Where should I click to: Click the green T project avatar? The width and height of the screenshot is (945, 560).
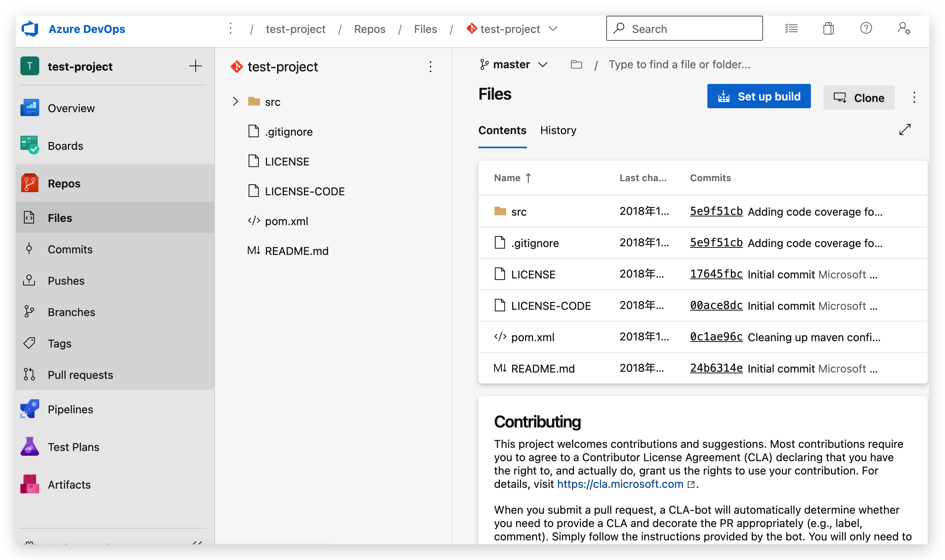click(x=30, y=66)
